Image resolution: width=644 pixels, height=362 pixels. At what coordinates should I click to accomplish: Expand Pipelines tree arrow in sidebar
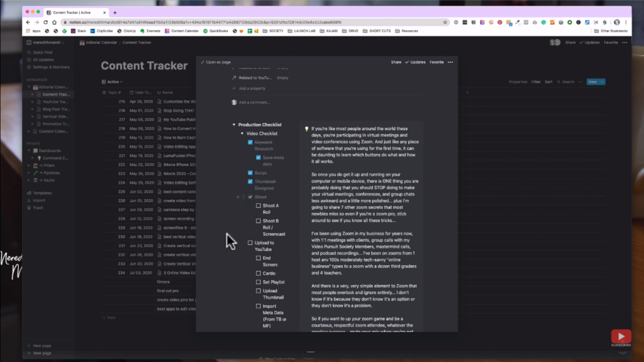click(x=29, y=173)
